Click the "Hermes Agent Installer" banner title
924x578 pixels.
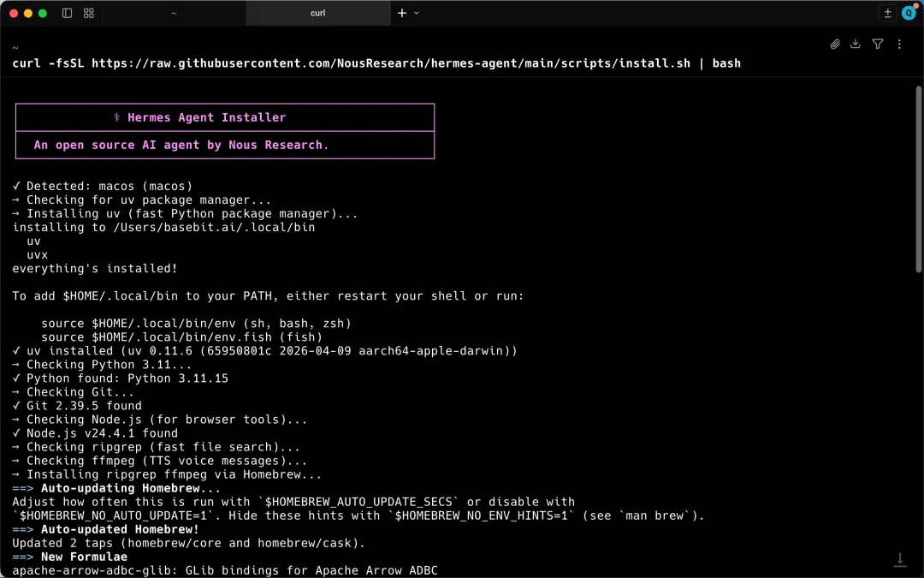click(206, 117)
